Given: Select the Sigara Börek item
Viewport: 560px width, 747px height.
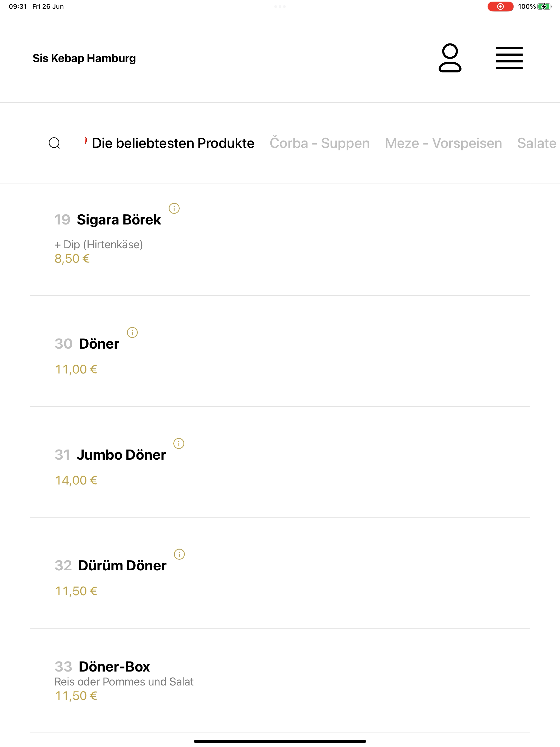Looking at the screenshot, I should pyautogui.click(x=280, y=240).
